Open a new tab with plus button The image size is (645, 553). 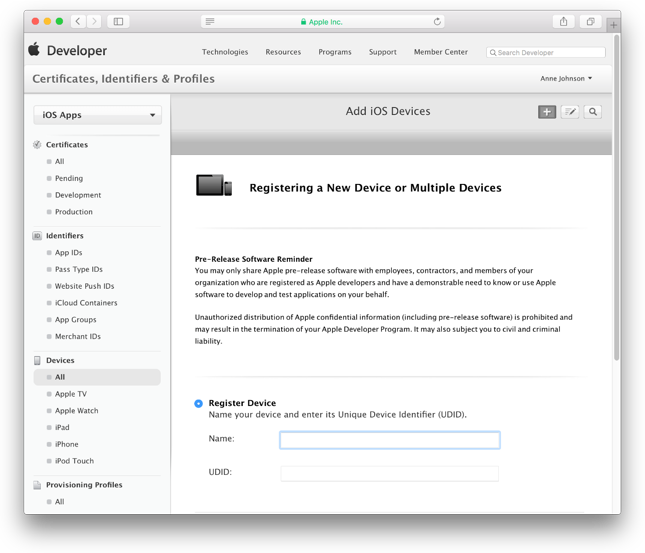613,25
